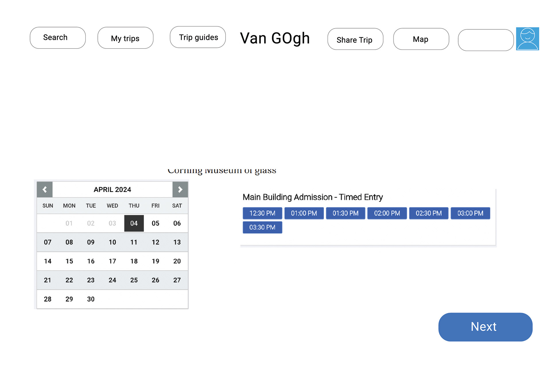The image size is (551, 392).
Task: Choose the 02:00 PM entry time
Action: (387, 213)
